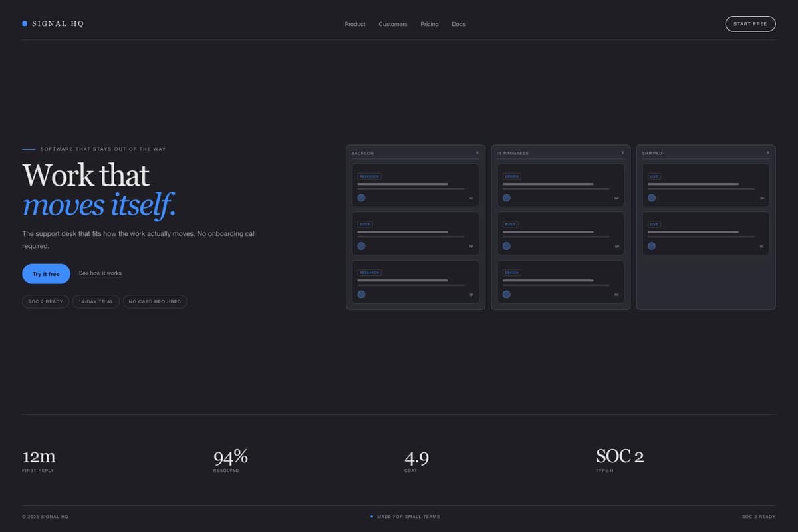Click the 94% resolved figure
The image size is (798, 532).
coord(231,457)
